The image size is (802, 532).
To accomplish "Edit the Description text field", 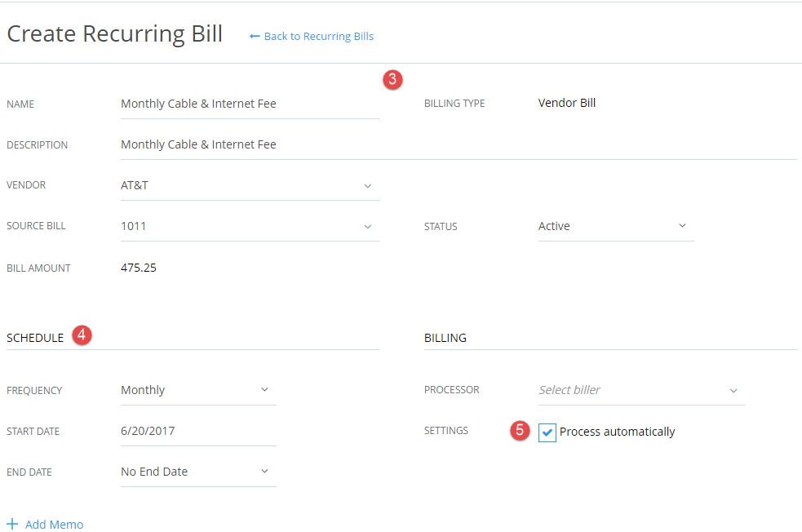I will (x=459, y=144).
